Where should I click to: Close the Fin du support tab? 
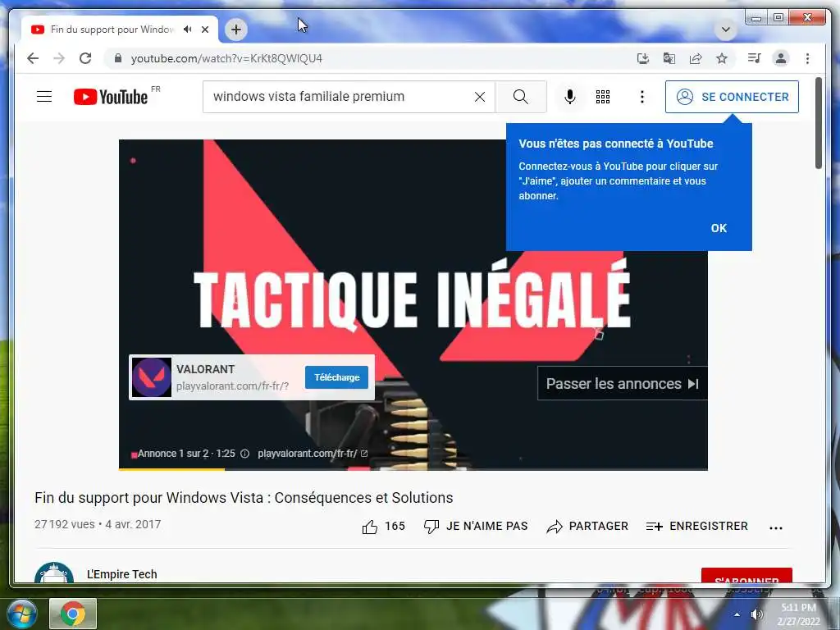tap(204, 30)
